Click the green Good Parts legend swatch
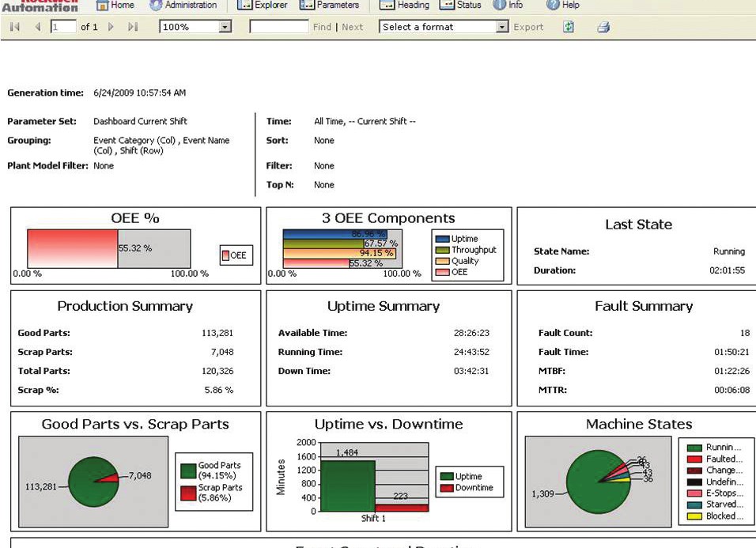The width and height of the screenshot is (756, 548). pyautogui.click(x=188, y=471)
